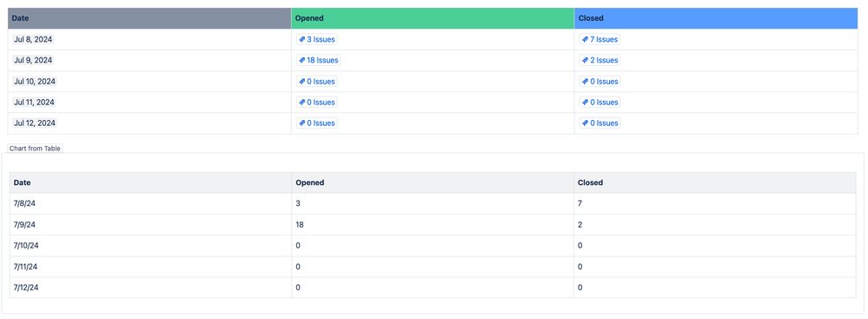Open Jul 11 Opened '0 Issues' link
This screenshot has width=868, height=319.
[316, 103]
